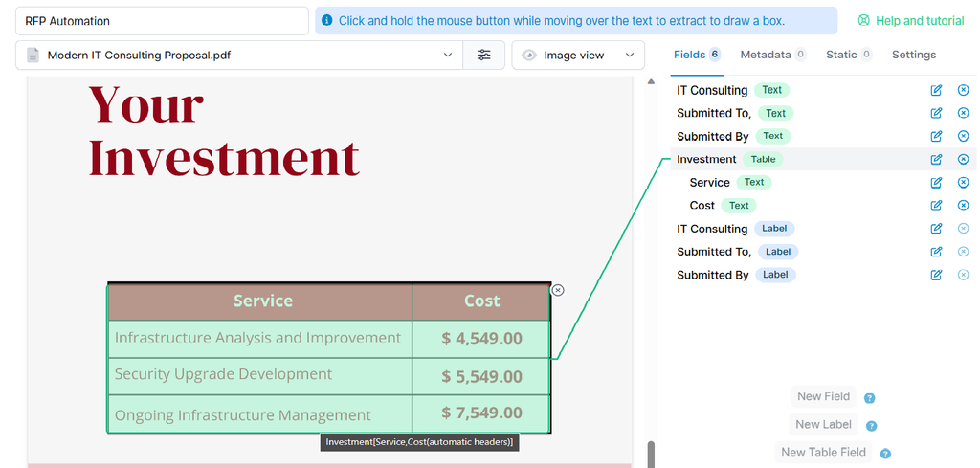The height and width of the screenshot is (468, 980).
Task: Delete the Investment Table field
Action: pyautogui.click(x=963, y=159)
